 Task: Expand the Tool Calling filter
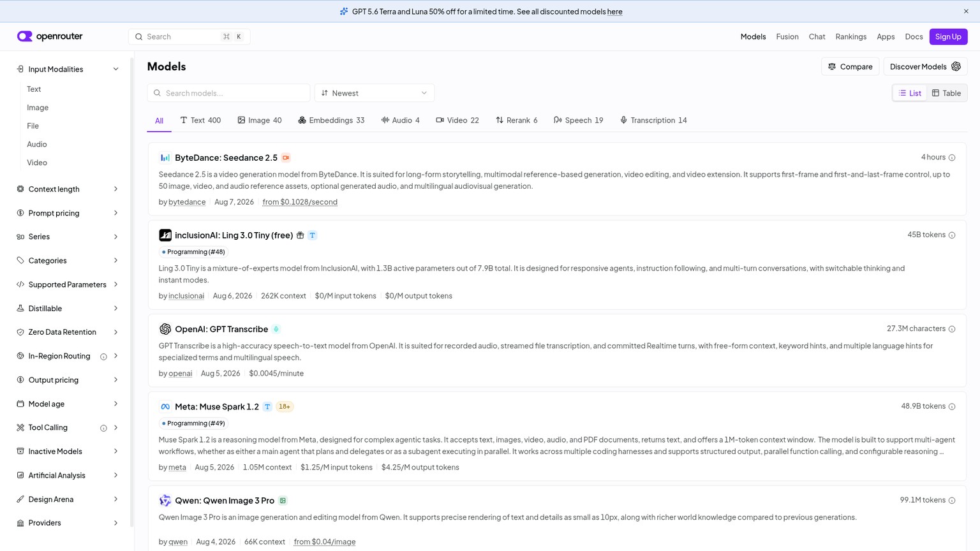[x=68, y=427]
